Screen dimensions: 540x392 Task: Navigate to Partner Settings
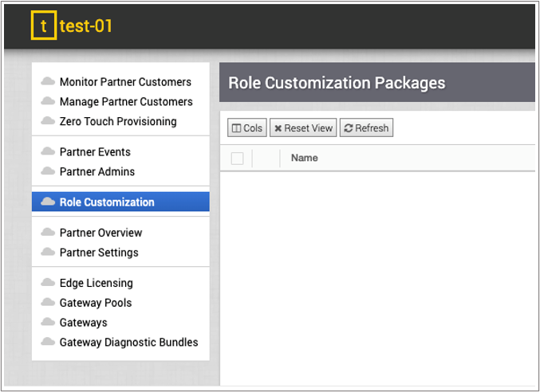tap(99, 253)
